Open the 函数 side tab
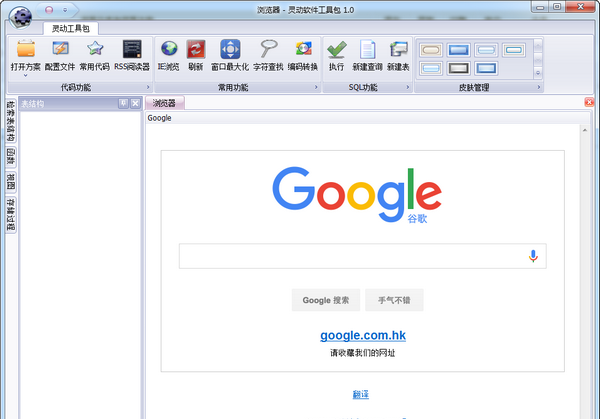The image size is (600, 419). coord(11,157)
